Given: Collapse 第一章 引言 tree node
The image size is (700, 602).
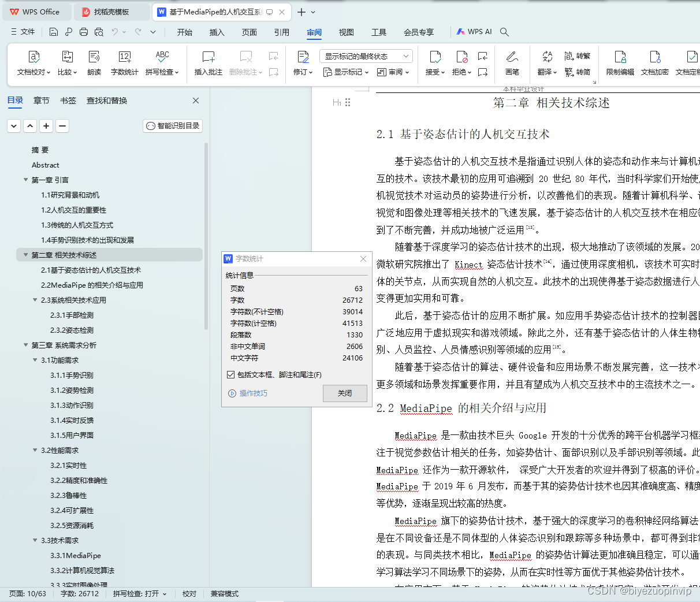Looking at the screenshot, I should click(x=25, y=180).
